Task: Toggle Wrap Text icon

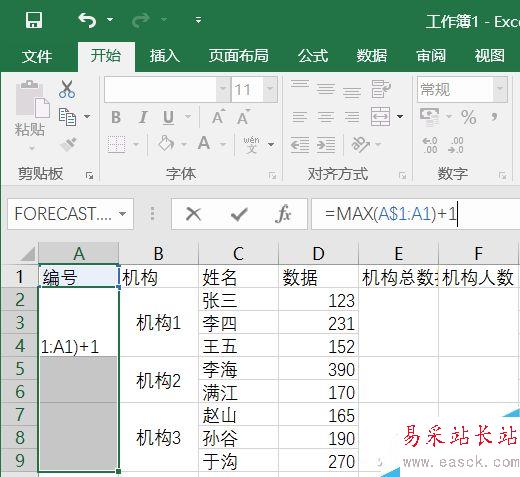Action: (x=381, y=89)
